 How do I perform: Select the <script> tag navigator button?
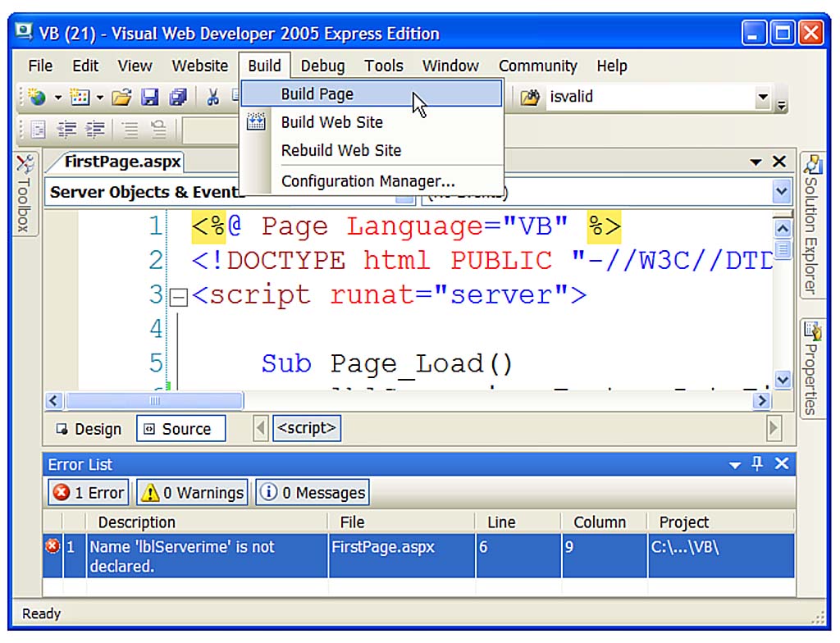click(x=307, y=428)
